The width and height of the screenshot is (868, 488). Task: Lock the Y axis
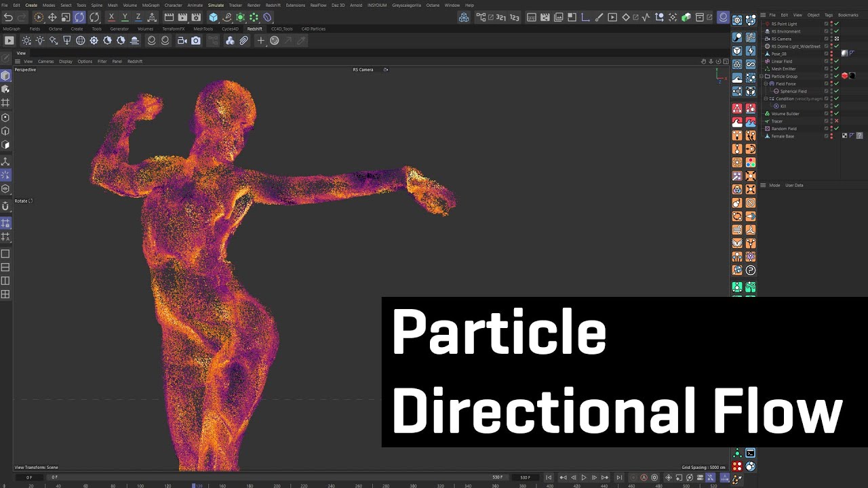pyautogui.click(x=125, y=17)
